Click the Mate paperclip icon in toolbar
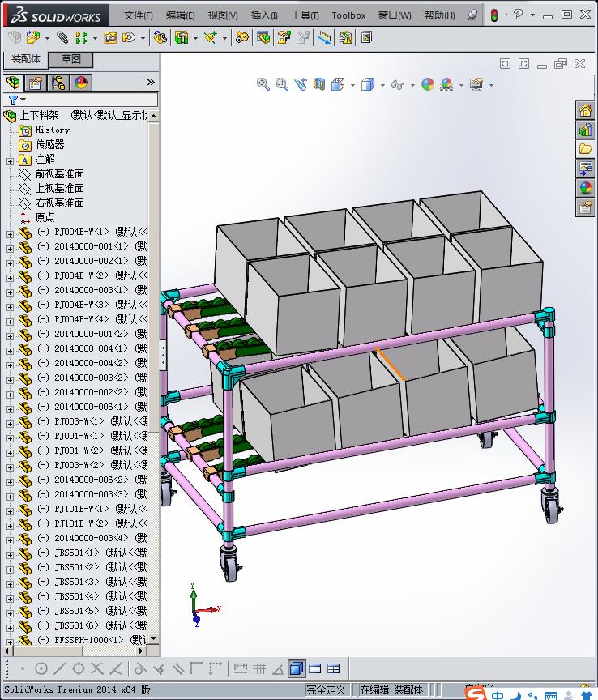598x700 pixels. click(x=62, y=37)
